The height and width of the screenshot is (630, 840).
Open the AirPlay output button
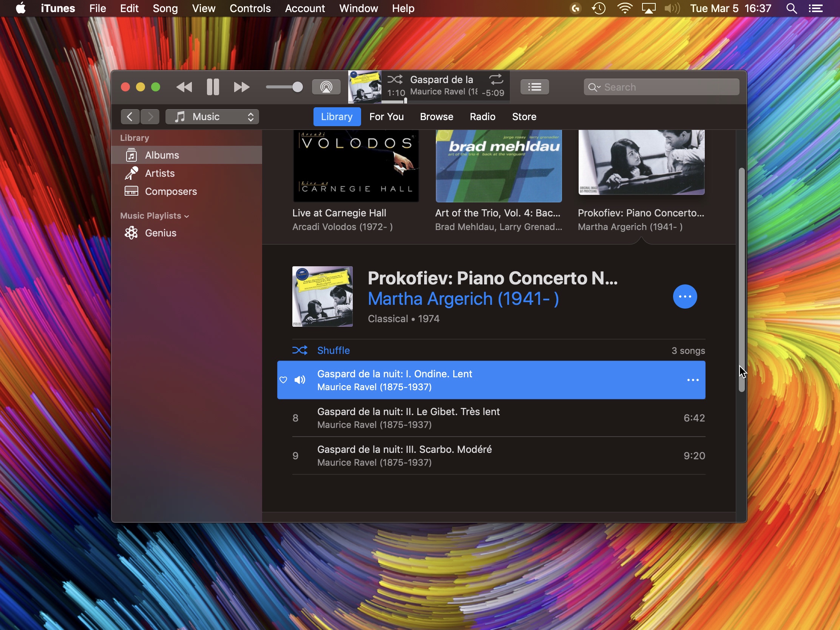(x=326, y=87)
